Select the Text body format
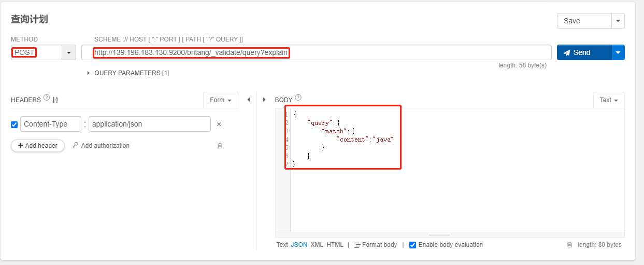 point(282,245)
